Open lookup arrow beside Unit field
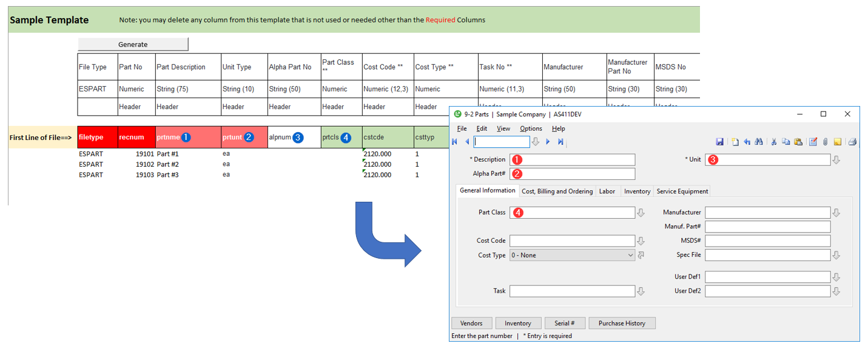Viewport: 868px width, 352px height. (x=836, y=160)
